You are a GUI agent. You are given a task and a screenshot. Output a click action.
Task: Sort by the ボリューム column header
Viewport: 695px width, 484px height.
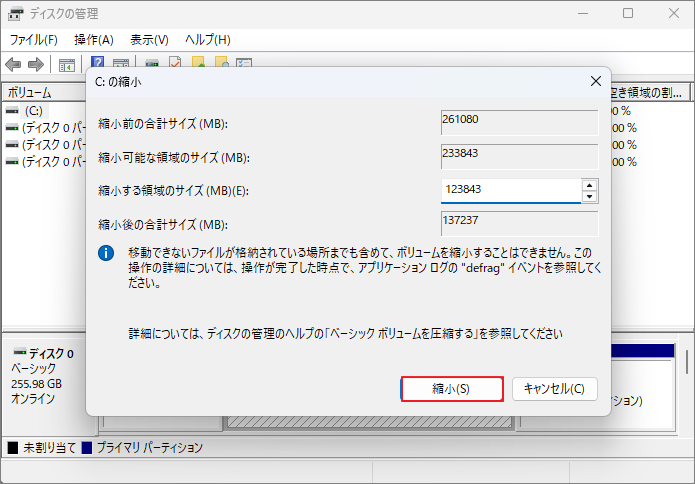45,93
